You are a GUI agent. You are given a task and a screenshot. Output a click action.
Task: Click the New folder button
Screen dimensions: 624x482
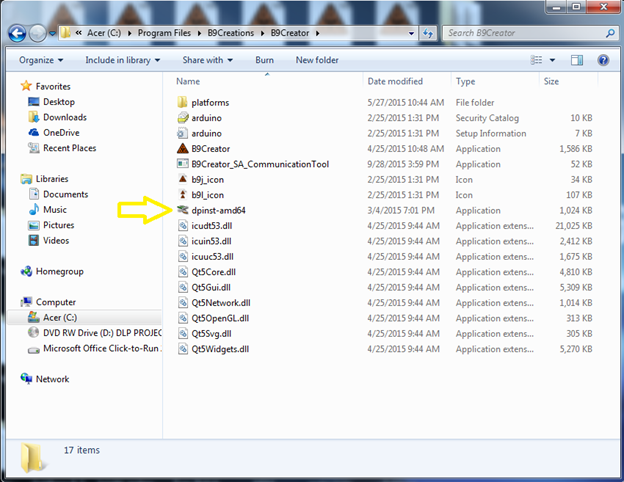pyautogui.click(x=317, y=60)
